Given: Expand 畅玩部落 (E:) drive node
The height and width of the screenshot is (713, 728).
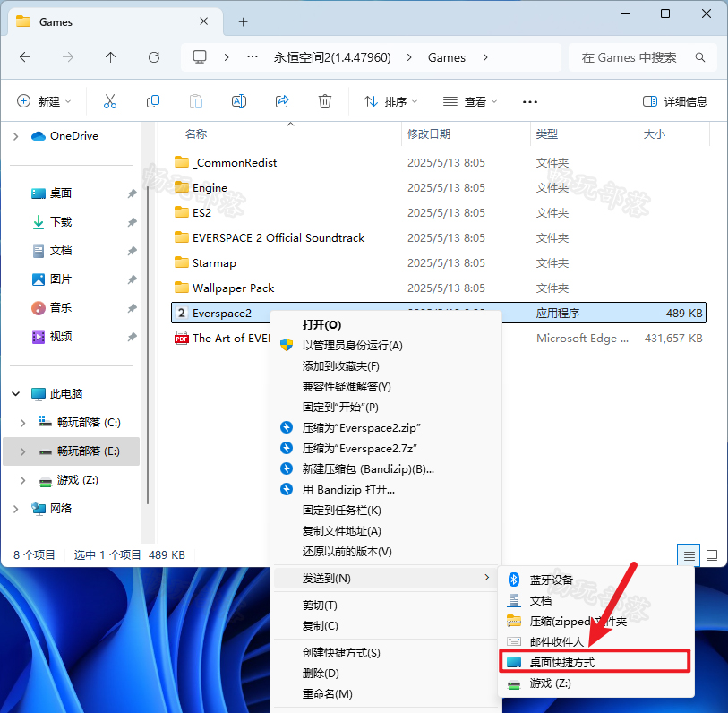Looking at the screenshot, I should coord(22,451).
